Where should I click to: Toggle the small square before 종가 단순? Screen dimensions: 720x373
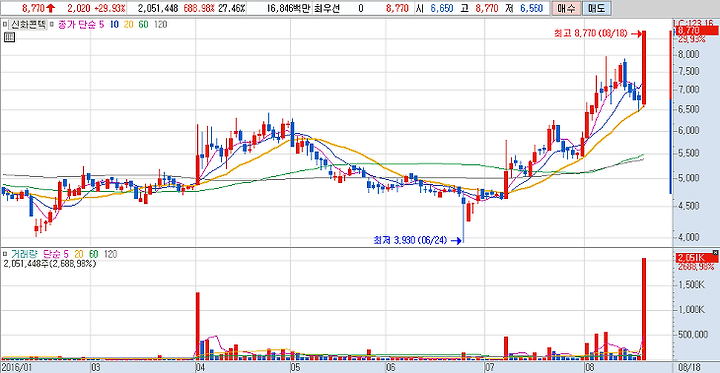[51, 25]
